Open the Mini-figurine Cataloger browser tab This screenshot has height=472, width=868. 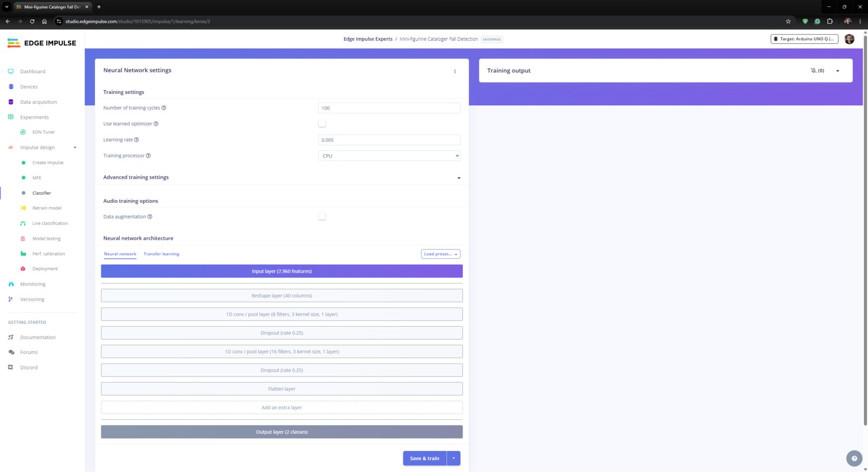[52, 7]
